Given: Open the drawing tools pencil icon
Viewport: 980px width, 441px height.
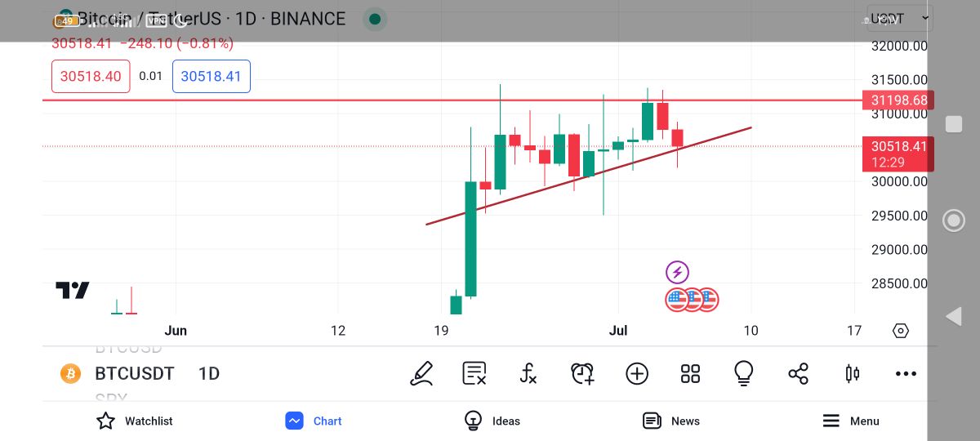Looking at the screenshot, I should [x=421, y=374].
